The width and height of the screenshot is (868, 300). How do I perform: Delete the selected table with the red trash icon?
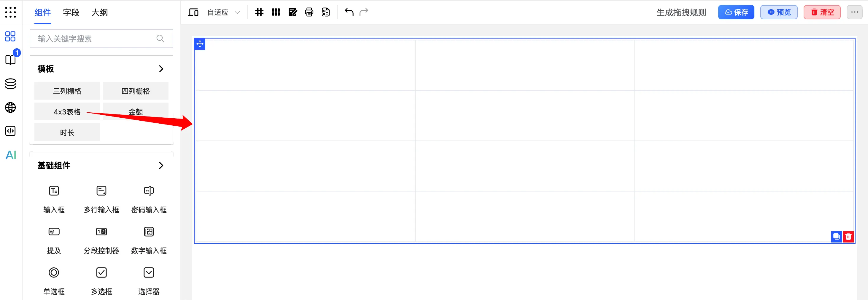(x=848, y=237)
